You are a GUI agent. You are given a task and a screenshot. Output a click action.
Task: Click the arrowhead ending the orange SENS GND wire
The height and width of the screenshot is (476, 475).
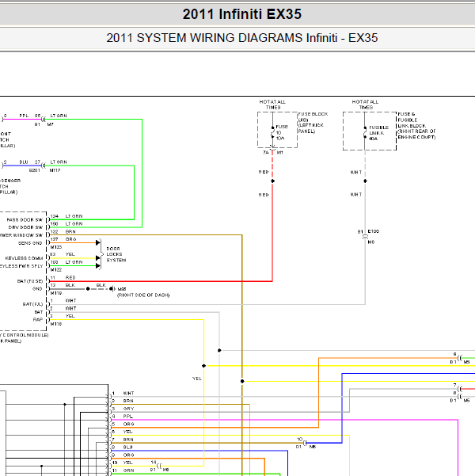click(x=98, y=242)
